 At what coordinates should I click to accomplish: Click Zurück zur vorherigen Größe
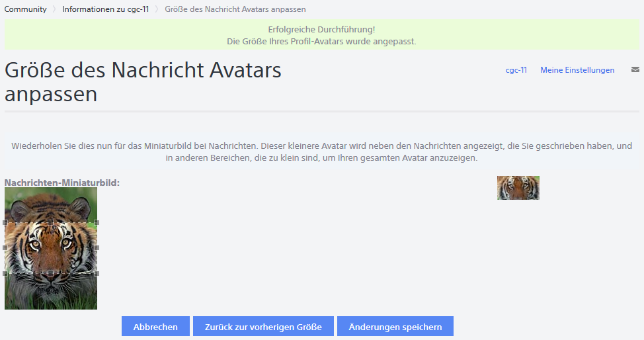(263, 326)
